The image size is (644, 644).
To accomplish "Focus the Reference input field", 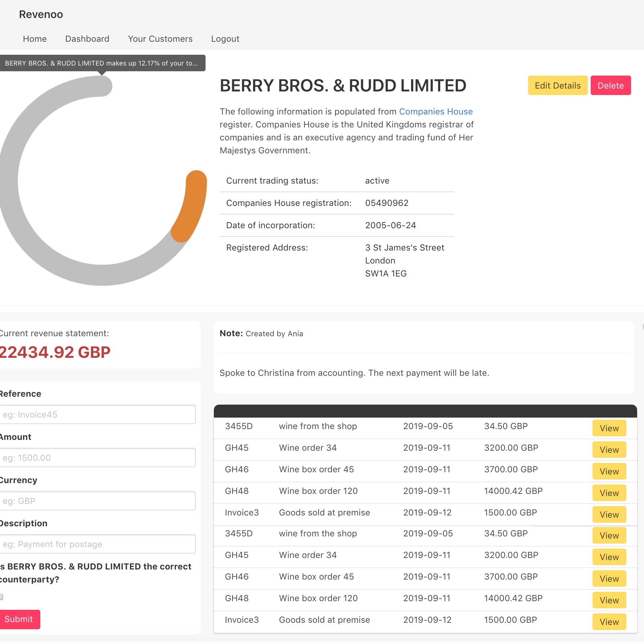I will click(x=97, y=414).
